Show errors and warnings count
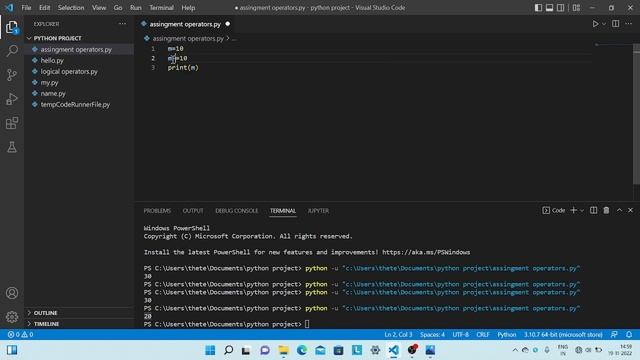 tap(20, 334)
